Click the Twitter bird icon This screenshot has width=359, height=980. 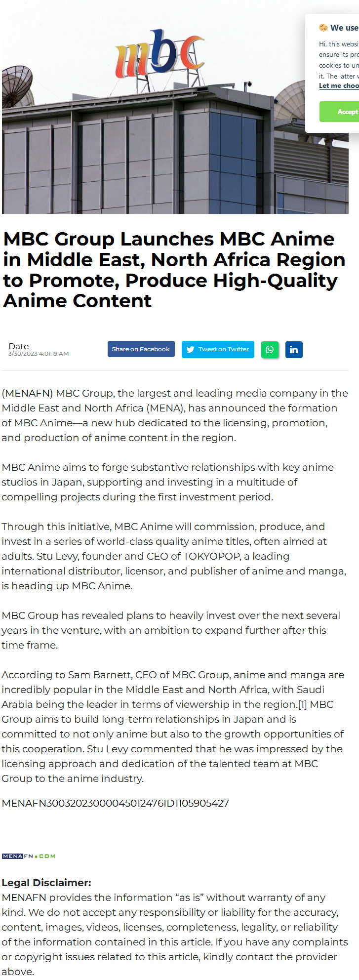pyautogui.click(x=190, y=349)
